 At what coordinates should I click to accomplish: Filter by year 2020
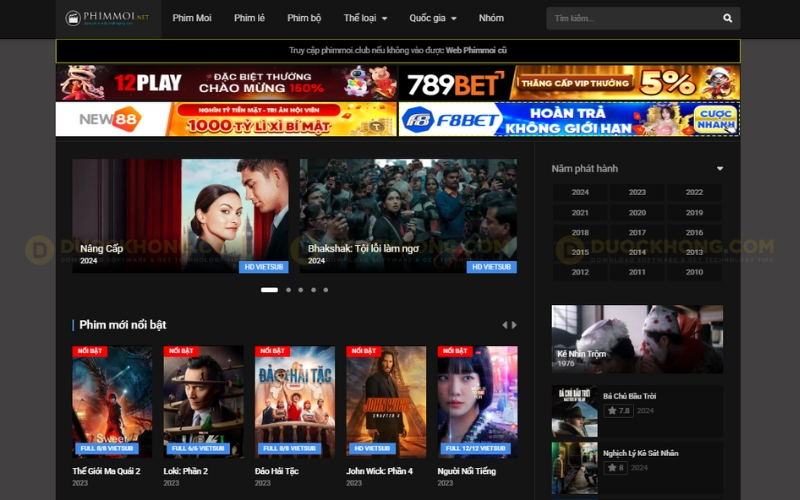pyautogui.click(x=637, y=213)
